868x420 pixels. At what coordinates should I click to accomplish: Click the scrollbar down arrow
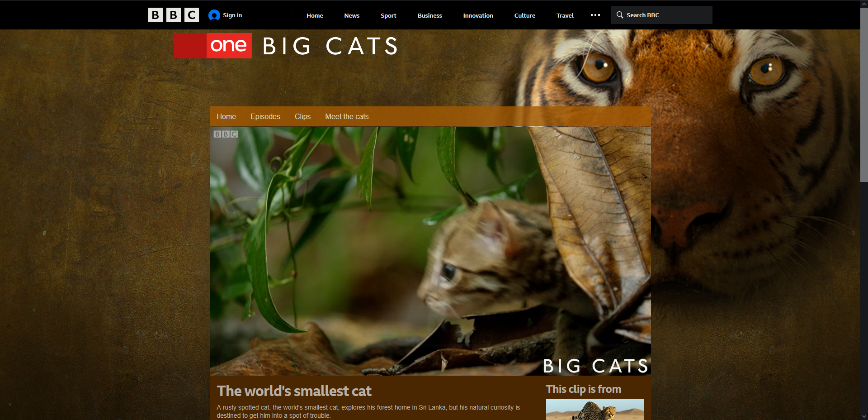[864, 416]
